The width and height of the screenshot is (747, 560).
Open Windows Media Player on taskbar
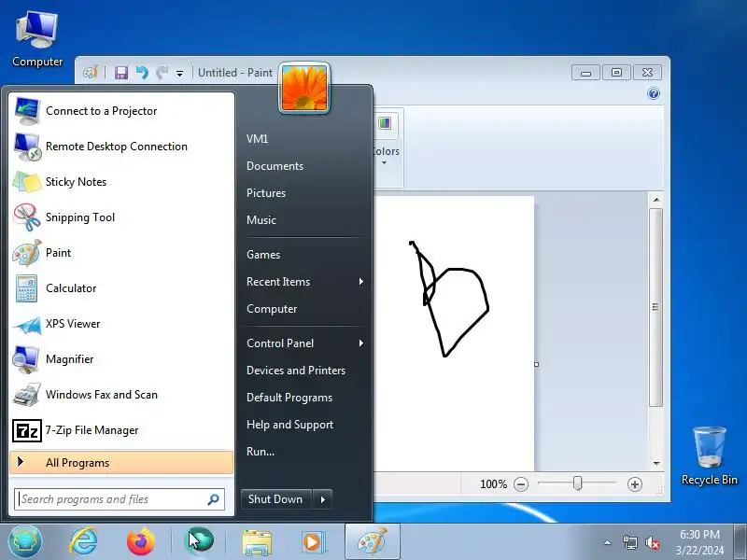pyautogui.click(x=313, y=542)
